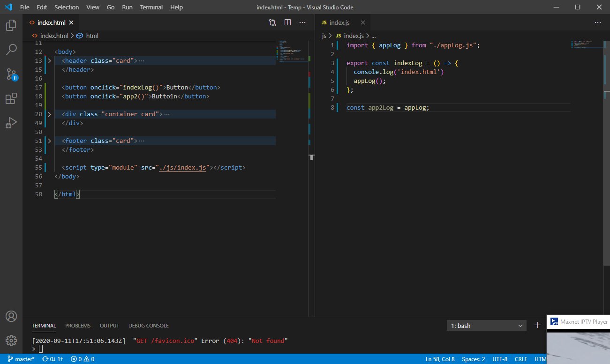Image resolution: width=610 pixels, height=364 pixels.
Task: Click the VS Code logo icon
Action: pyautogui.click(x=8, y=7)
